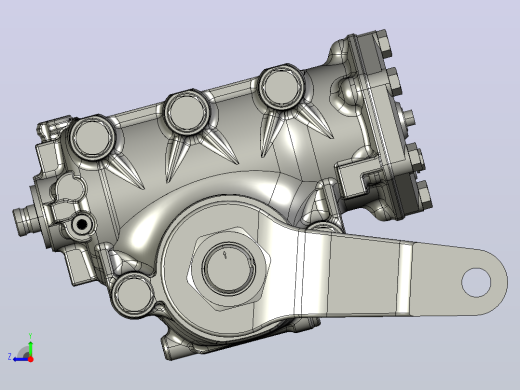Click the green Y axis of the triad
Screen dimensions: 520x390
[x=30, y=348]
